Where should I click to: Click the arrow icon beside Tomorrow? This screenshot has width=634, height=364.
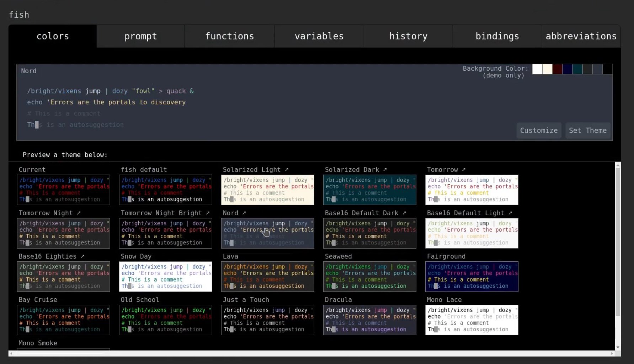464,170
